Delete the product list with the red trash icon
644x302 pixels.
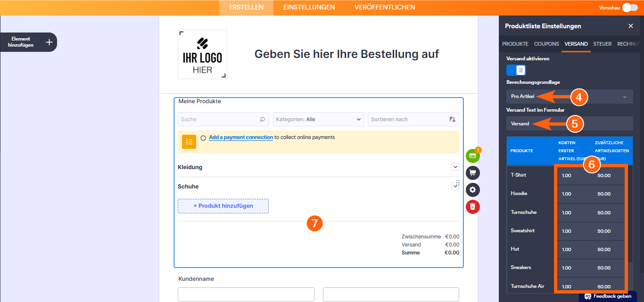tap(473, 207)
